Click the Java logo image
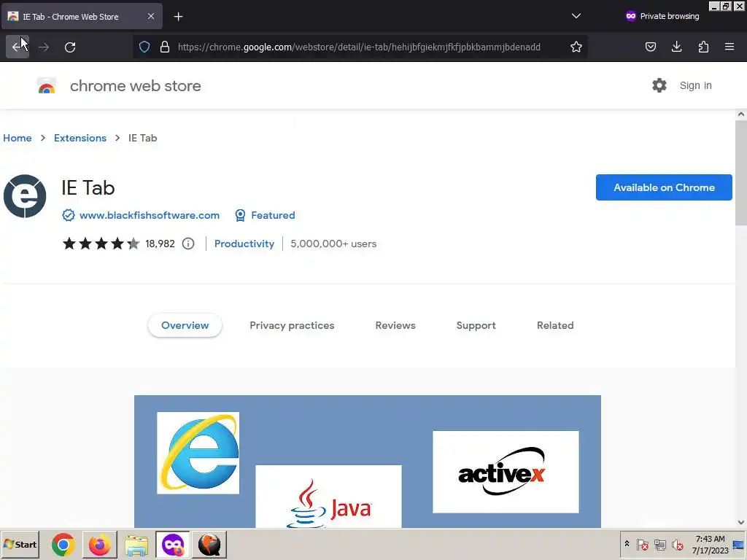Screen dimensions: 747x560 [x=328, y=497]
